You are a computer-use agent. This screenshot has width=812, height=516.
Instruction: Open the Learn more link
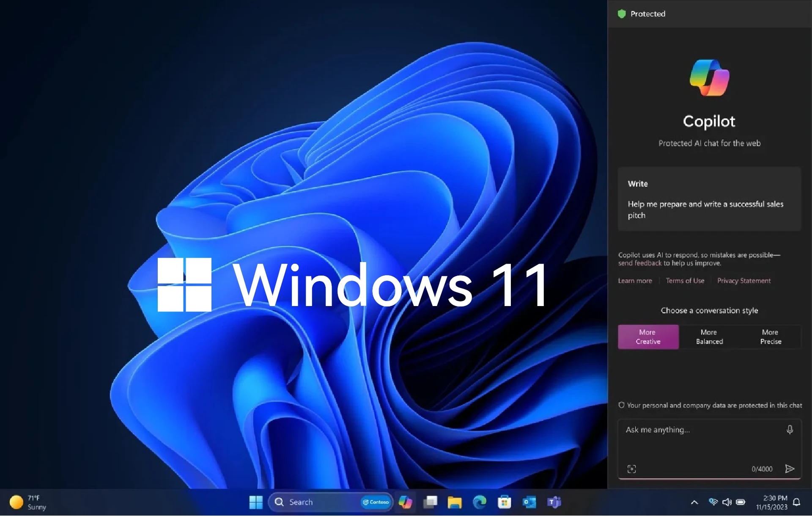(x=635, y=281)
